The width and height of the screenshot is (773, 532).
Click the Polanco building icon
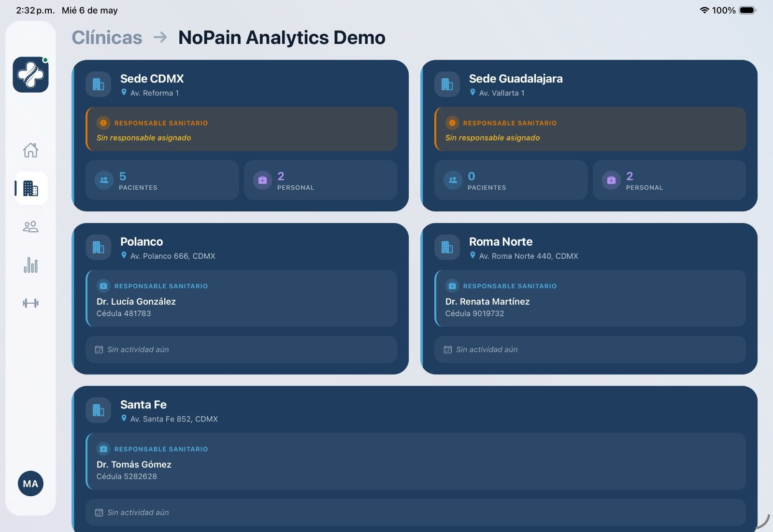[99, 248]
